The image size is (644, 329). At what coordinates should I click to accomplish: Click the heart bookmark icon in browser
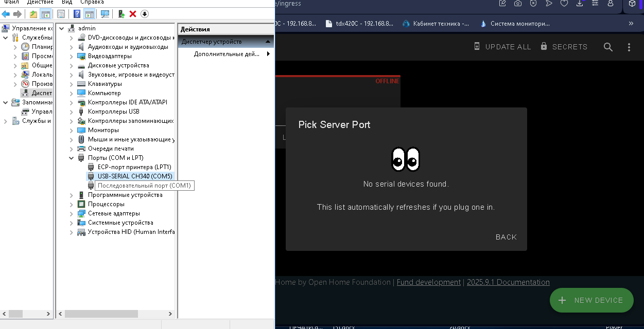coord(564,4)
